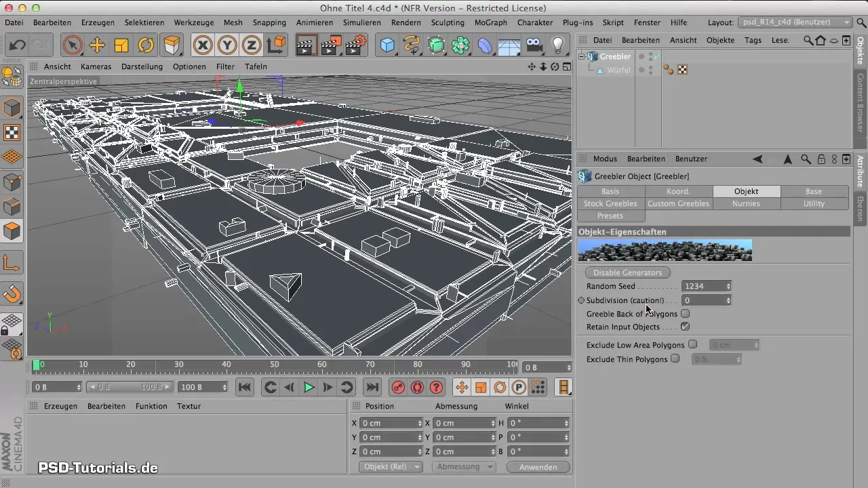Screen dimensions: 868x488
Task: Switch to texture mode icon
Action: point(12,132)
